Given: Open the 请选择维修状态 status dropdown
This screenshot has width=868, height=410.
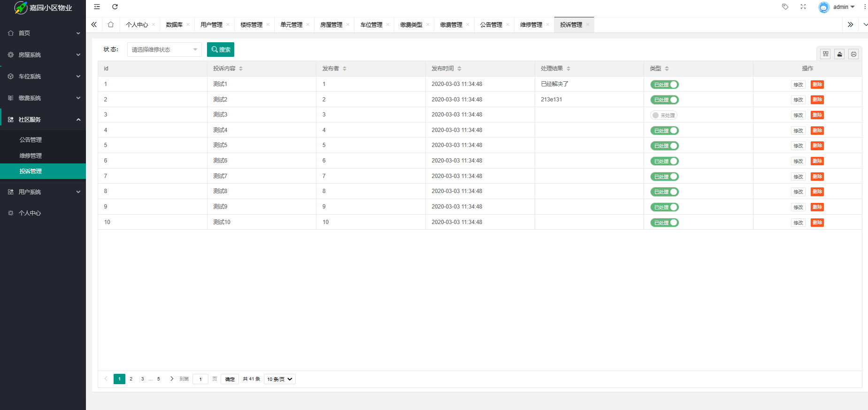Looking at the screenshot, I should click(x=164, y=49).
